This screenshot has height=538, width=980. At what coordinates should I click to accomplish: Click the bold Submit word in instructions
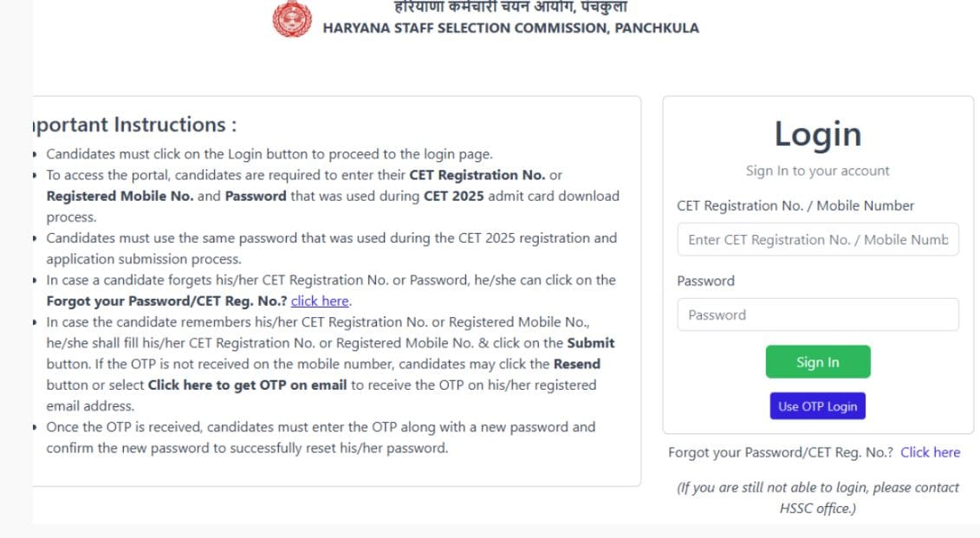[591, 343]
